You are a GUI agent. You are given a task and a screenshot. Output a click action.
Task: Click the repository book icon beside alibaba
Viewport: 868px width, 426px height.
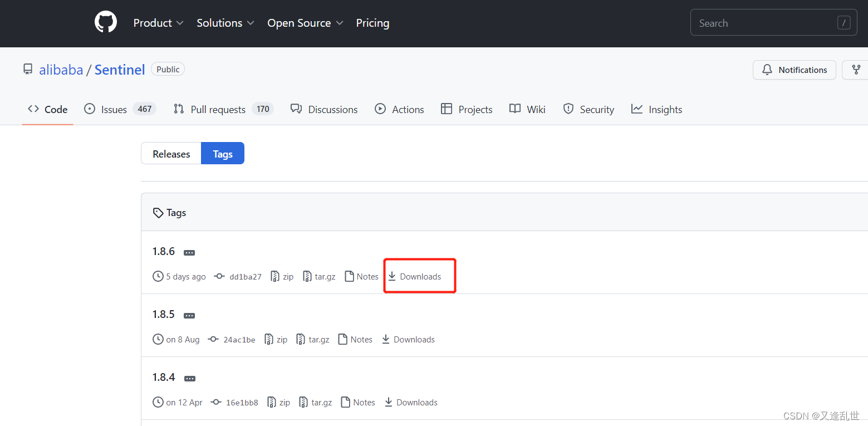(28, 70)
